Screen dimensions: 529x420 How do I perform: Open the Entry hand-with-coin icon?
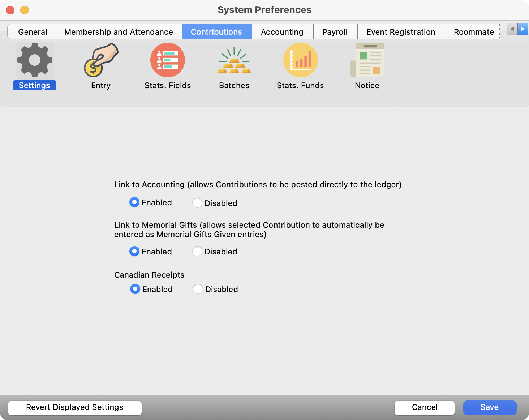pyautogui.click(x=101, y=60)
